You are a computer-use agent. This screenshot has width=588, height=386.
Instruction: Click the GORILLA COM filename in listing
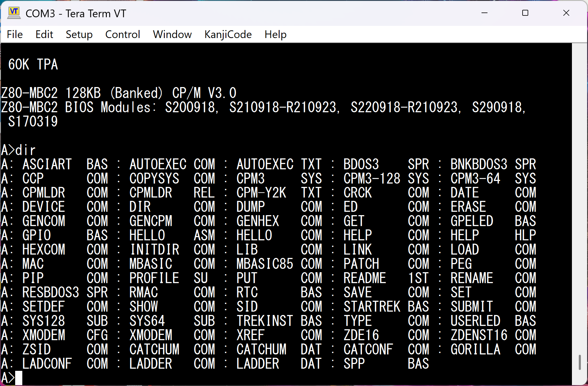click(x=475, y=349)
